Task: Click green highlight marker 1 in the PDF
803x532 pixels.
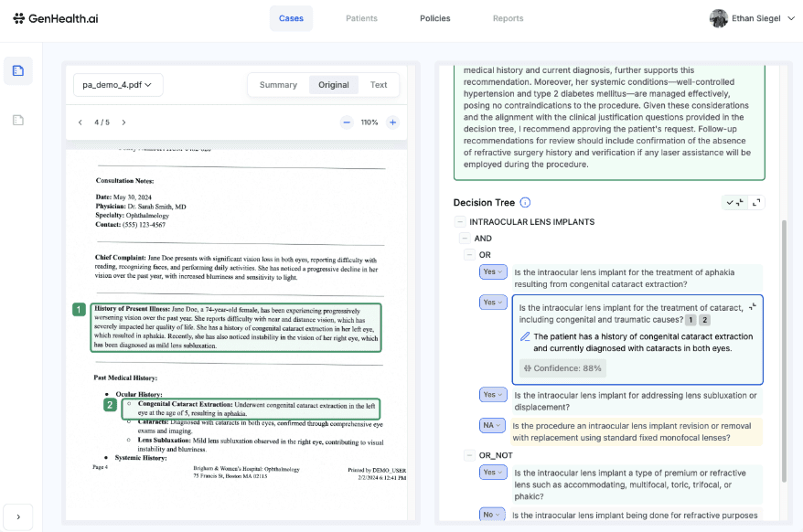Action: click(x=79, y=309)
